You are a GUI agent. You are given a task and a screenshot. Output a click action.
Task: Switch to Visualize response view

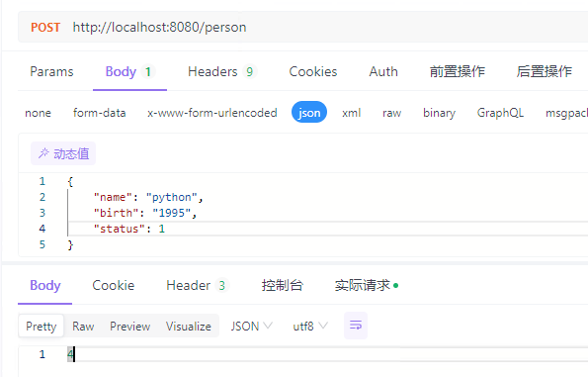pyautogui.click(x=189, y=326)
